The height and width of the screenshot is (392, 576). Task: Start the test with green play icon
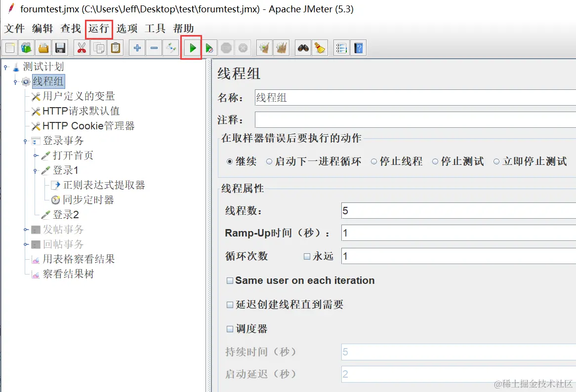193,48
